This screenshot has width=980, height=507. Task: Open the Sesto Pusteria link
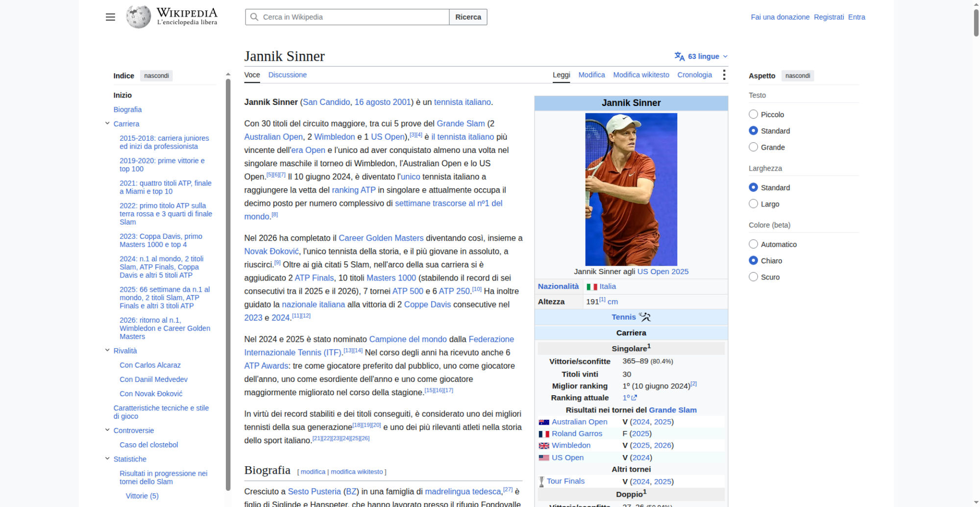[315, 491]
